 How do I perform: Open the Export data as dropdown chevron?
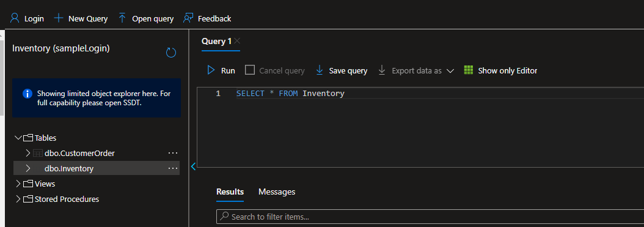pyautogui.click(x=450, y=71)
